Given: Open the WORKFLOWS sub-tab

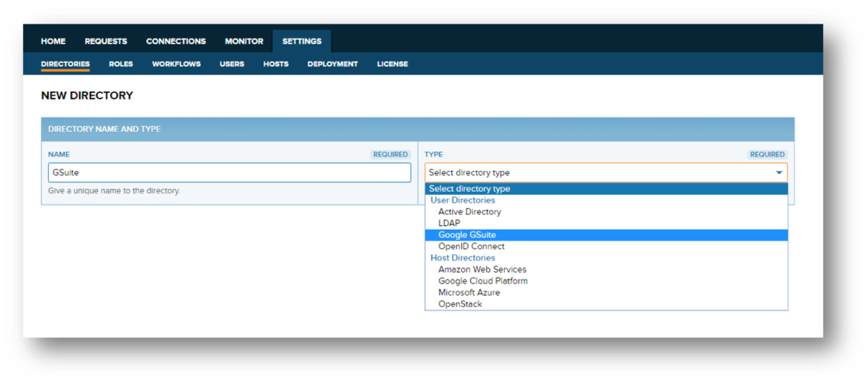Looking at the screenshot, I should (x=176, y=64).
